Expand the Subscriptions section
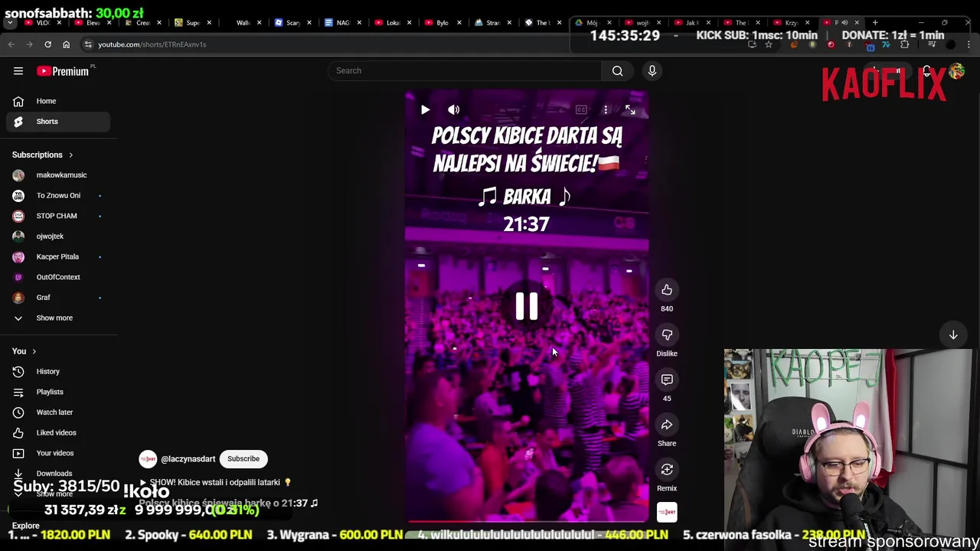This screenshot has width=980, height=551. click(x=43, y=155)
